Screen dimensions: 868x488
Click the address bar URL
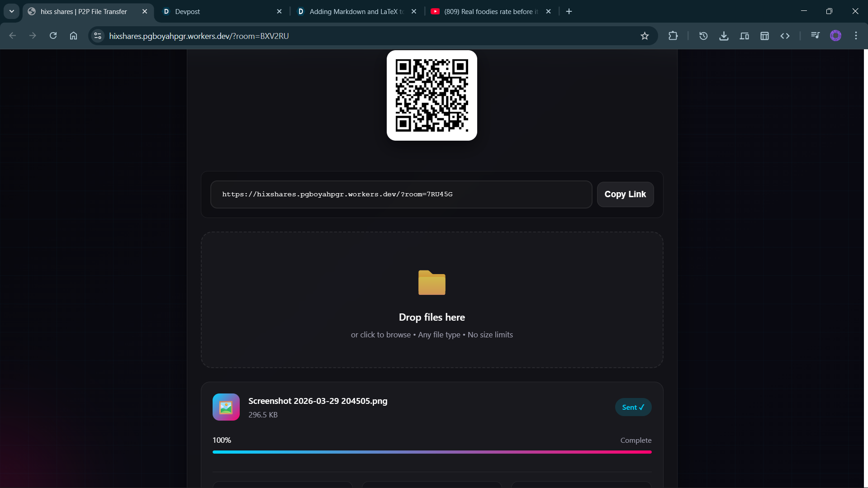[x=199, y=36]
